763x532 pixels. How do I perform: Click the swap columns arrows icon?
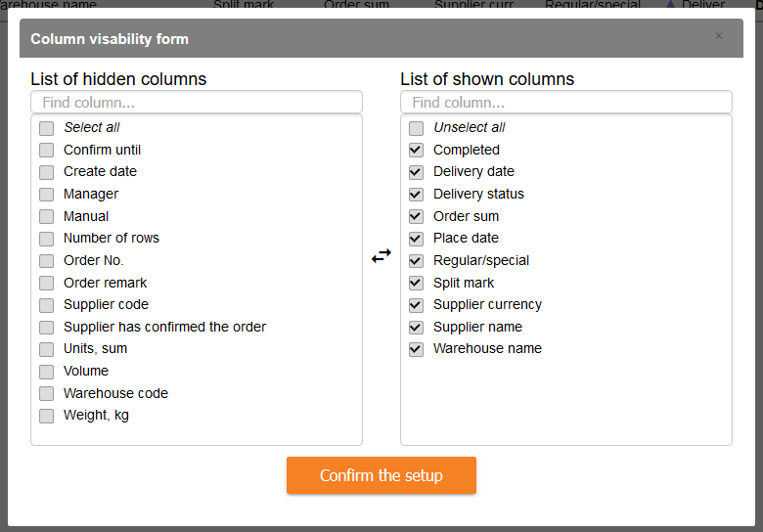click(x=381, y=255)
